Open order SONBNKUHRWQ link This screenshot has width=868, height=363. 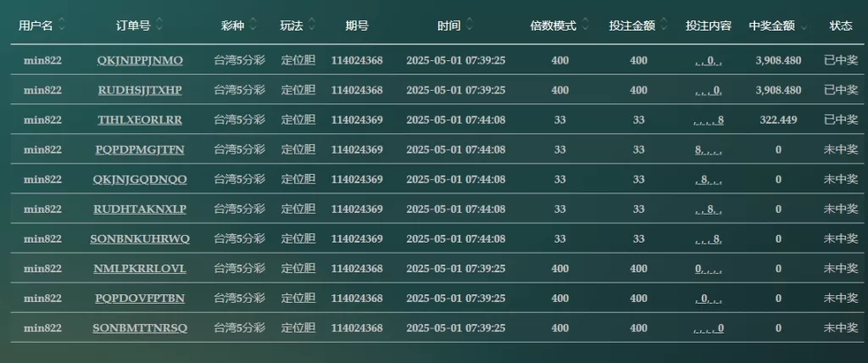140,238
